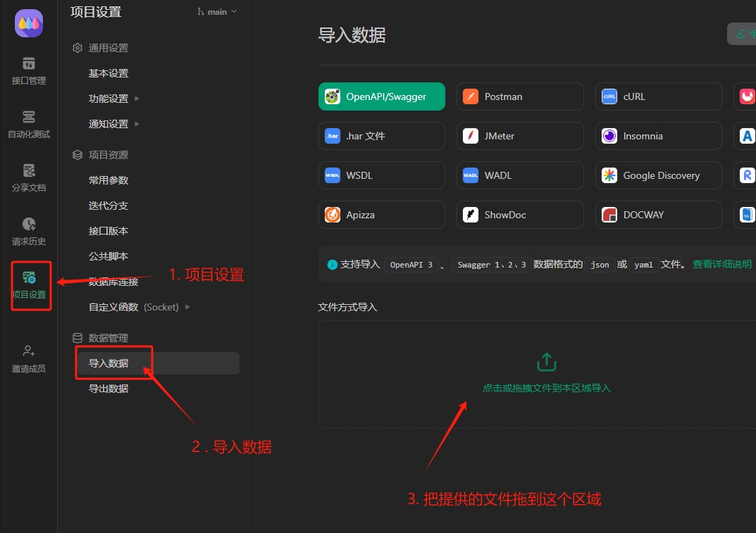Click the Apifox logo at top left
This screenshot has height=533, width=756.
(28, 23)
